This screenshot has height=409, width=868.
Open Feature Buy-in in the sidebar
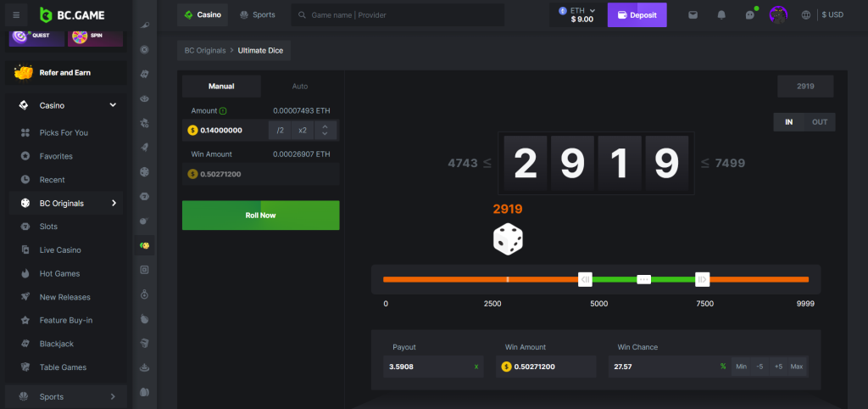66,321
